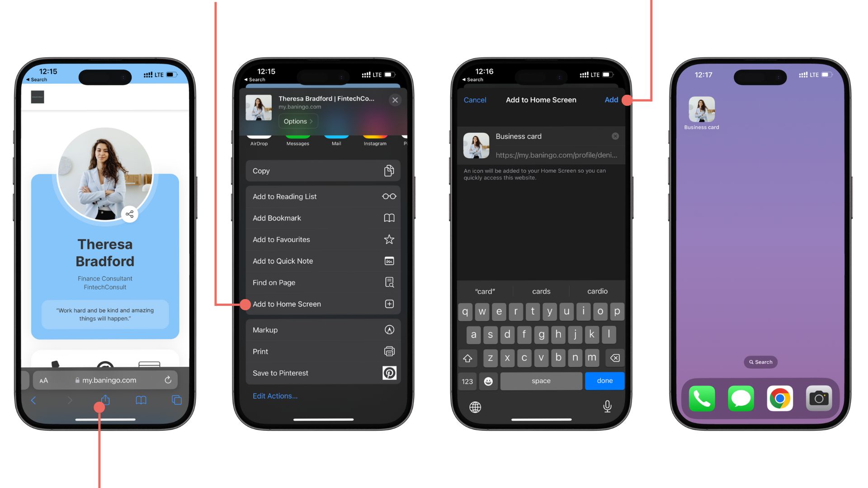Expand the share sheet actions with 'Edit Actions'
The image size is (868, 488).
274,396
